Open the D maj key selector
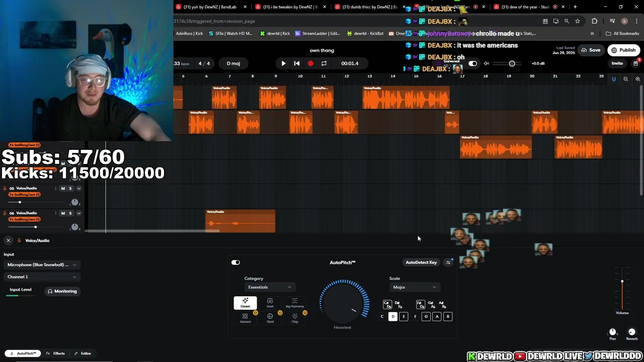This screenshot has height=362, width=644. 233,63
